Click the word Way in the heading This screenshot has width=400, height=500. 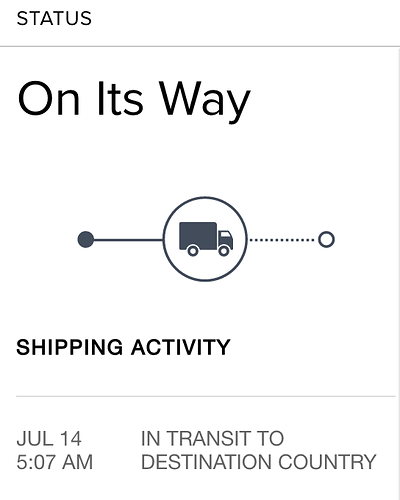pos(204,99)
